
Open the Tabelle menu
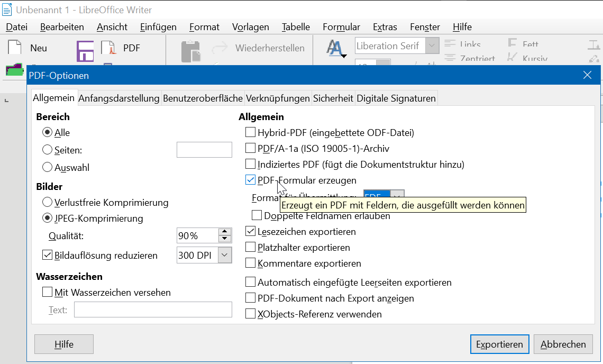pyautogui.click(x=295, y=27)
